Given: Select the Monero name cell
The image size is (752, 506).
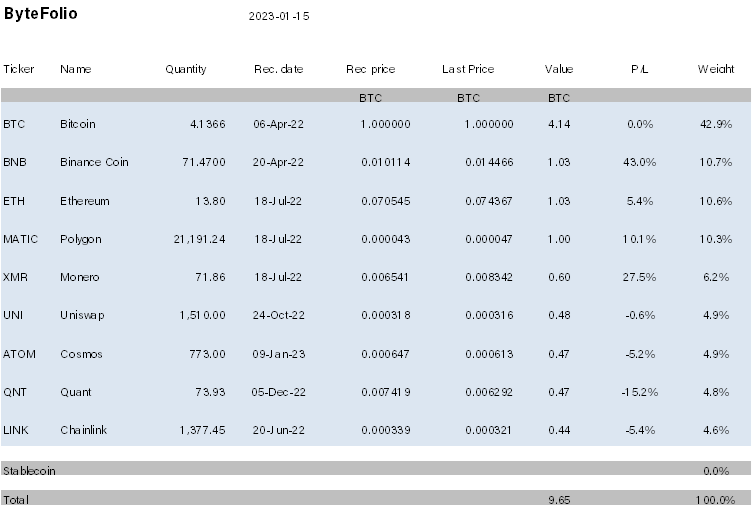Looking at the screenshot, I should 80,277.
